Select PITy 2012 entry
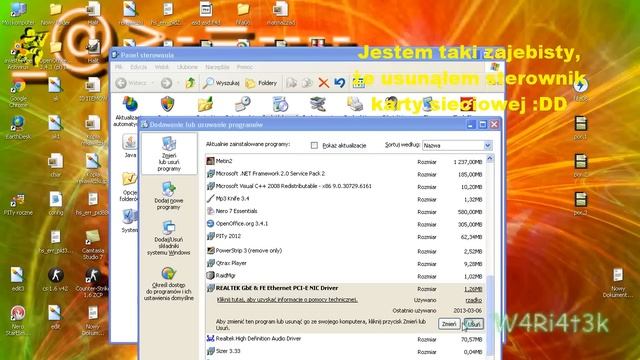Viewport: 640px width, 360px height. 346,236
